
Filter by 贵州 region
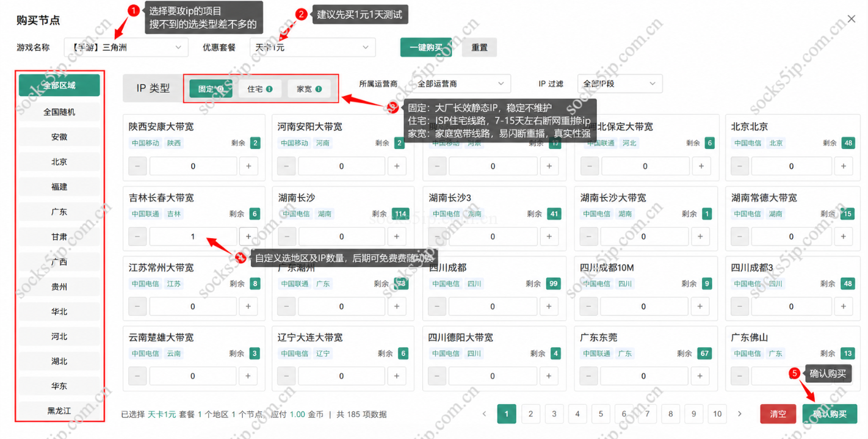[59, 287]
